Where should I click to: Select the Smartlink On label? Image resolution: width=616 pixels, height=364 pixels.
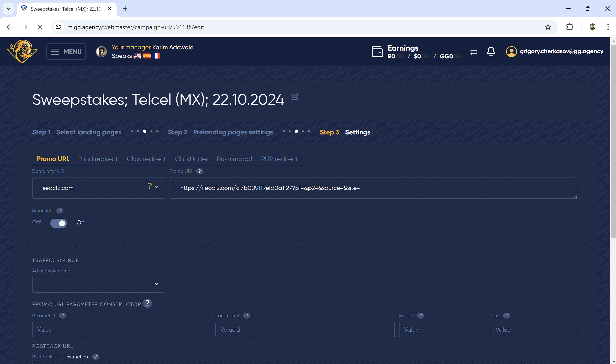[x=80, y=223]
